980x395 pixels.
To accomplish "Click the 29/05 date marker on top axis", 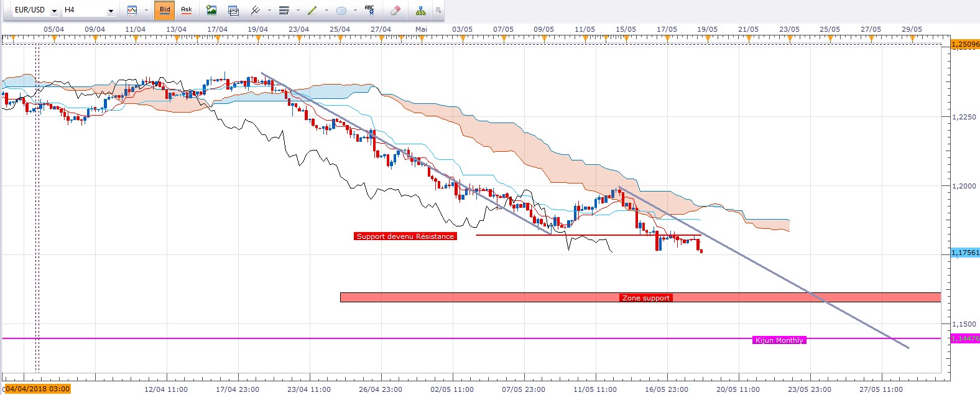I will (912, 29).
